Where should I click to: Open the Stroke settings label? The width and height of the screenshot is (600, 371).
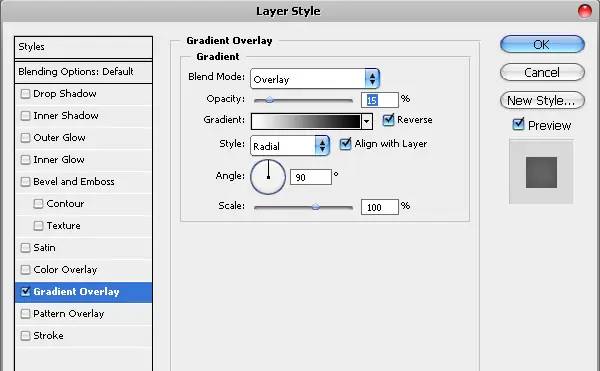48,336
